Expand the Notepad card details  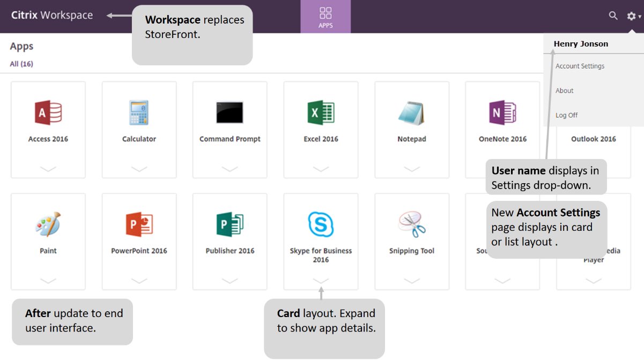tap(412, 169)
